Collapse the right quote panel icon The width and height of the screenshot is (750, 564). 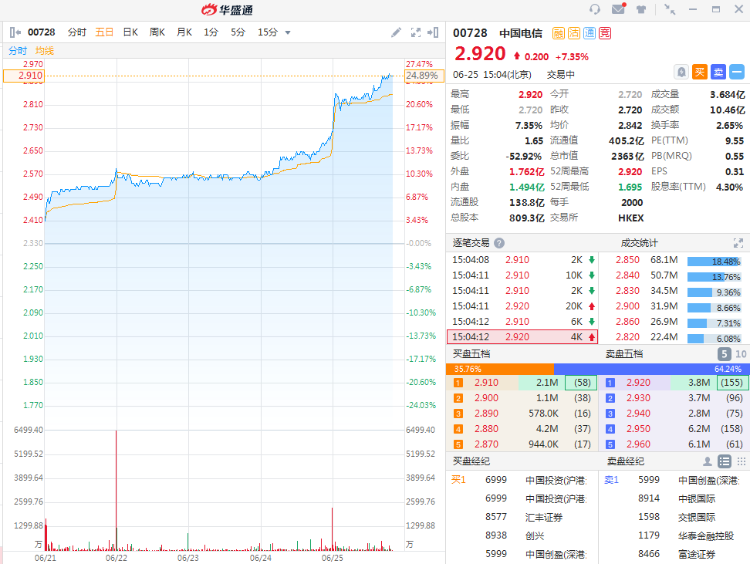coord(433,32)
